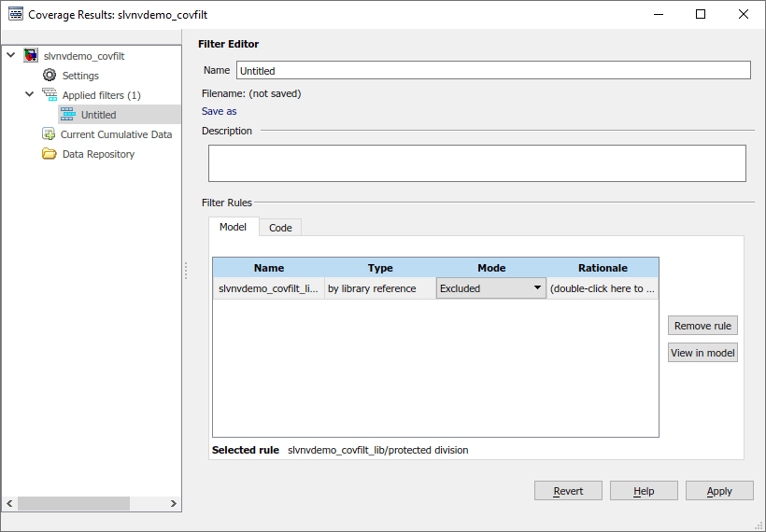The width and height of the screenshot is (766, 532).
Task: Click 'Filename: (not saved)' text
Action: tap(251, 93)
